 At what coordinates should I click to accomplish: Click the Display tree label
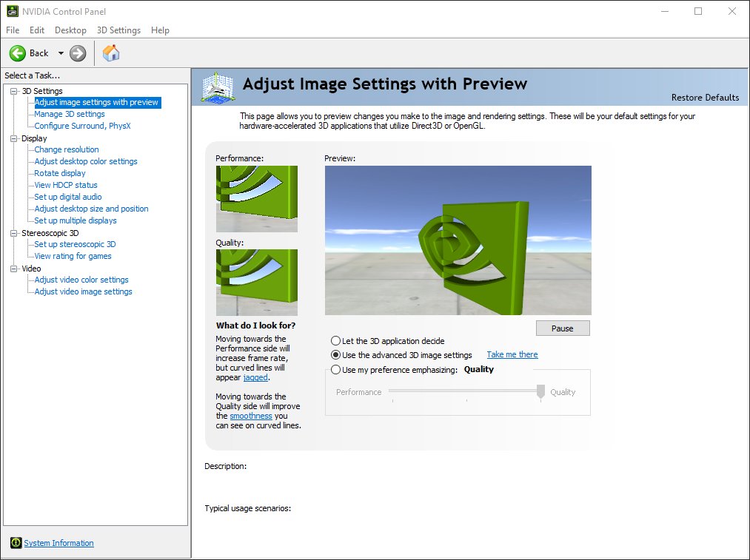click(34, 138)
